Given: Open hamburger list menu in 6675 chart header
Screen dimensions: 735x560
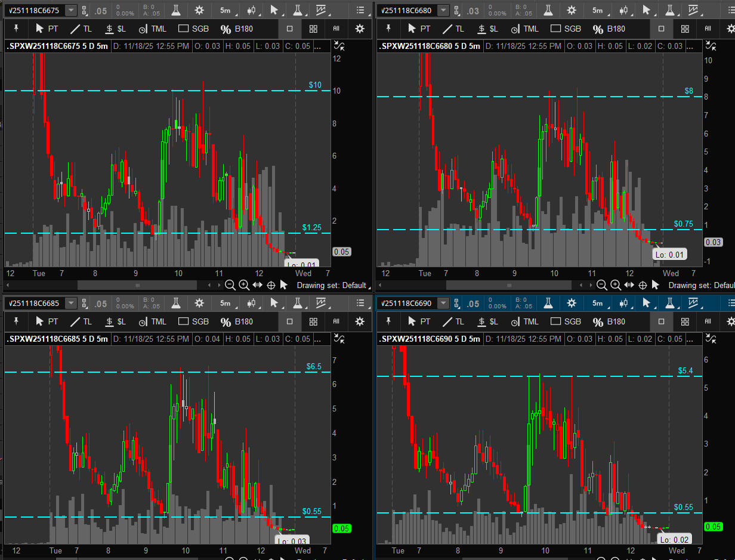Looking at the screenshot, I should 360,10.
